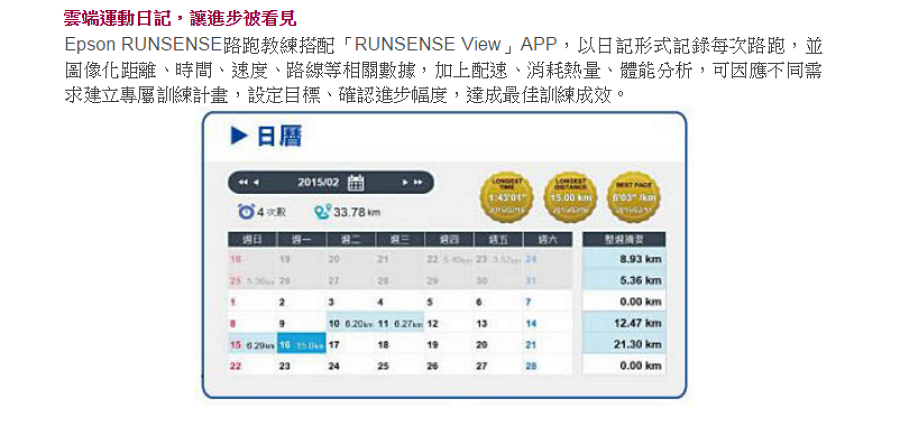Open the Longest Distance 15.00 km gold badge

click(570, 198)
